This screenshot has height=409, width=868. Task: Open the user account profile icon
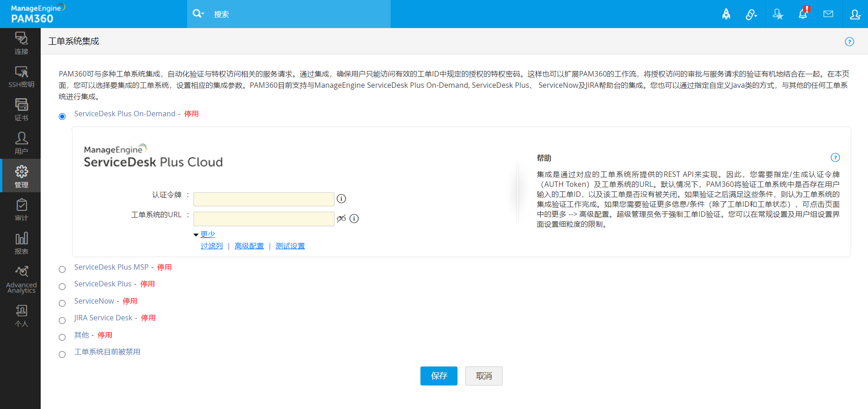tap(855, 14)
